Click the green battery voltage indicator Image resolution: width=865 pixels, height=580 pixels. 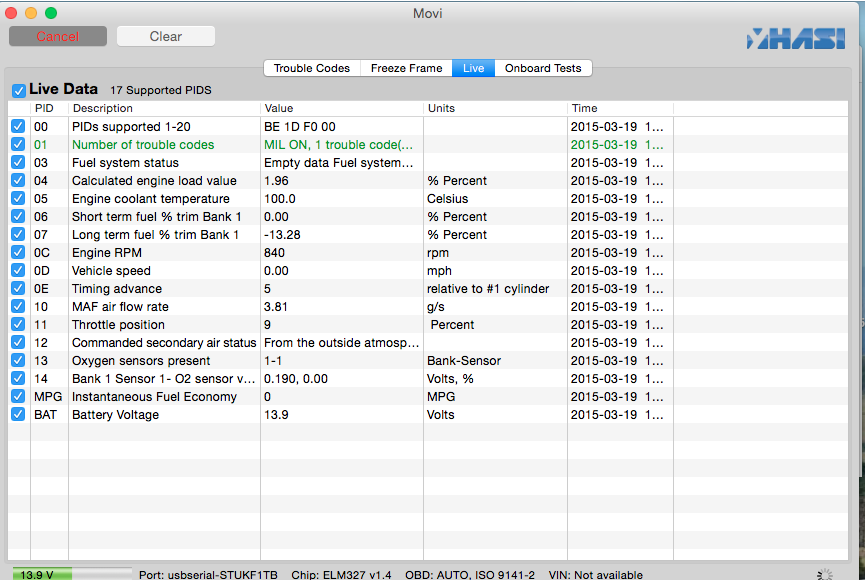click(70, 574)
